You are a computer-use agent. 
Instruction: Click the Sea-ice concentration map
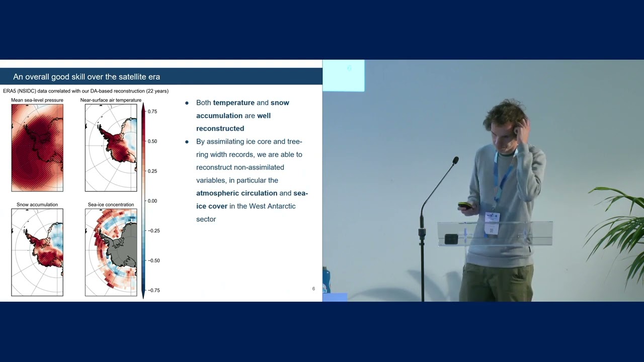pyautogui.click(x=111, y=252)
